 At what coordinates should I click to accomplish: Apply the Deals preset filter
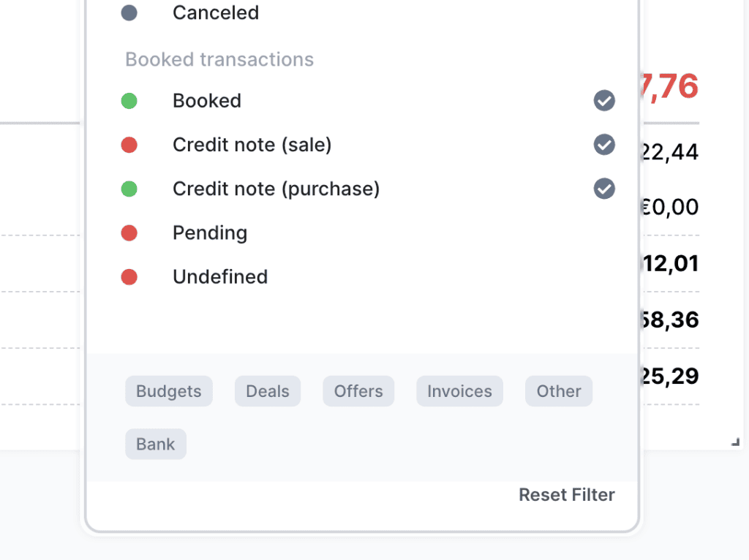[x=268, y=391]
